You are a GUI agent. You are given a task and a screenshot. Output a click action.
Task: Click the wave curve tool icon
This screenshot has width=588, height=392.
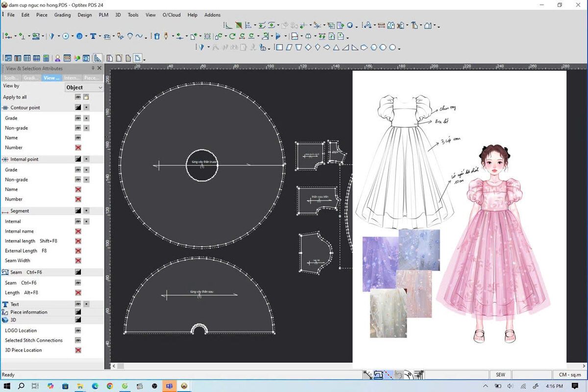[139, 36]
